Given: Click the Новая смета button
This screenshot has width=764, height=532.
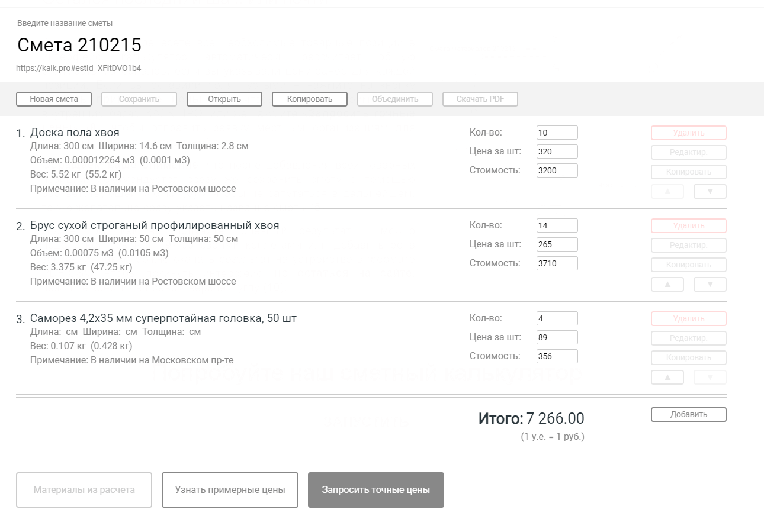Looking at the screenshot, I should [x=54, y=99].
